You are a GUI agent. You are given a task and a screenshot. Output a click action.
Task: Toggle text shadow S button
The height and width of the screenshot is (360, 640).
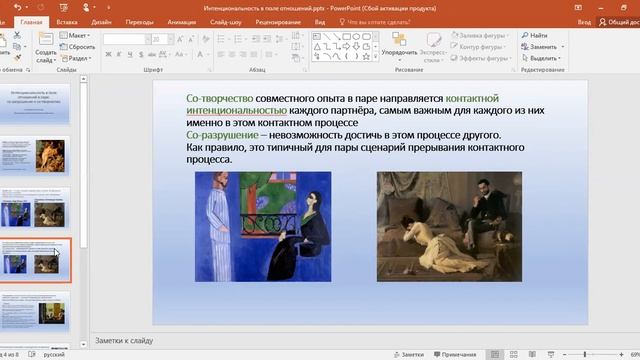tap(141, 54)
